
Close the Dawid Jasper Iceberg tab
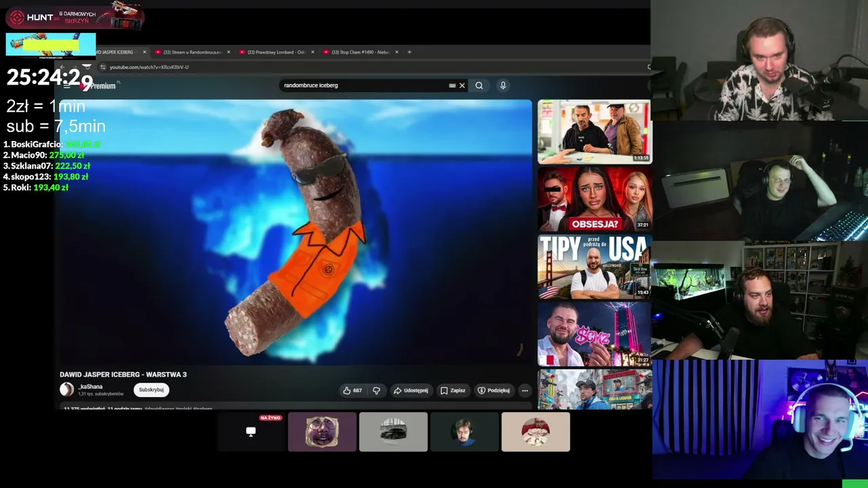tap(144, 52)
